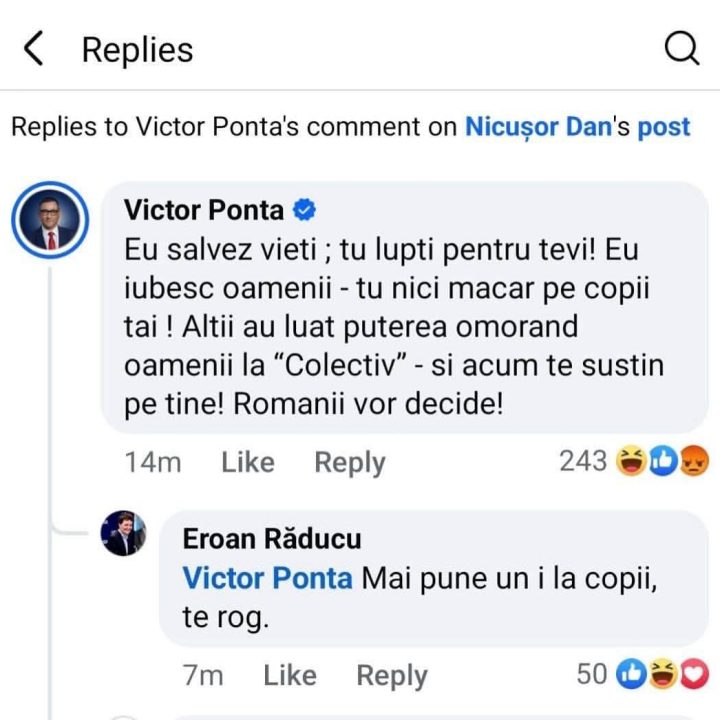Like Eroan Răducu's reply
The width and height of the screenshot is (720, 720).
coord(289,676)
